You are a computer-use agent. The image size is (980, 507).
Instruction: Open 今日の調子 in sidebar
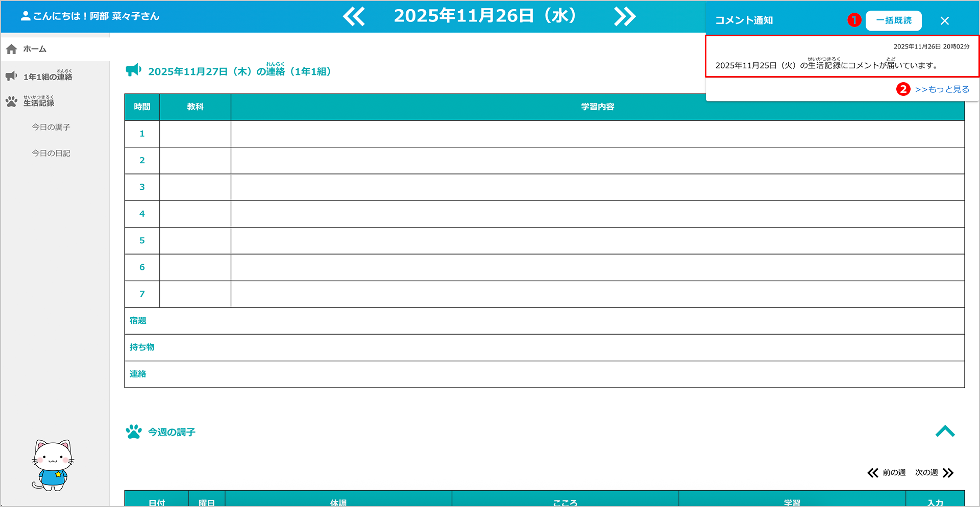[x=51, y=127]
